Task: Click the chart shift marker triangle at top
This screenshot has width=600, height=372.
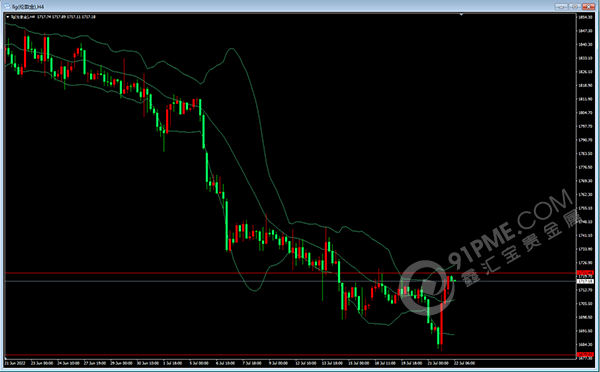Action: 461,15
